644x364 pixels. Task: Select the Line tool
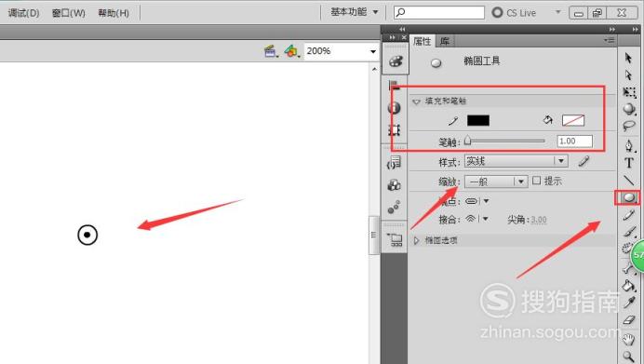pyautogui.click(x=629, y=180)
